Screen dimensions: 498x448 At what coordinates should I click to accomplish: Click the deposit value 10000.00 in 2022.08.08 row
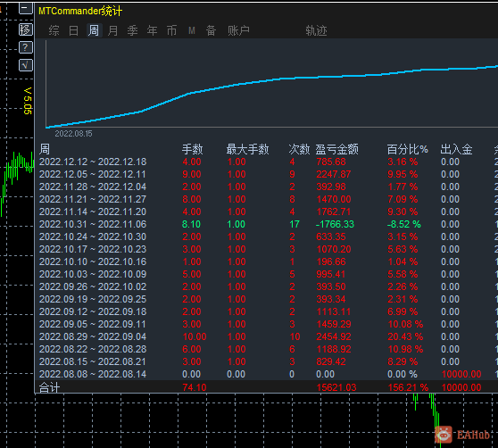pyautogui.click(x=461, y=374)
